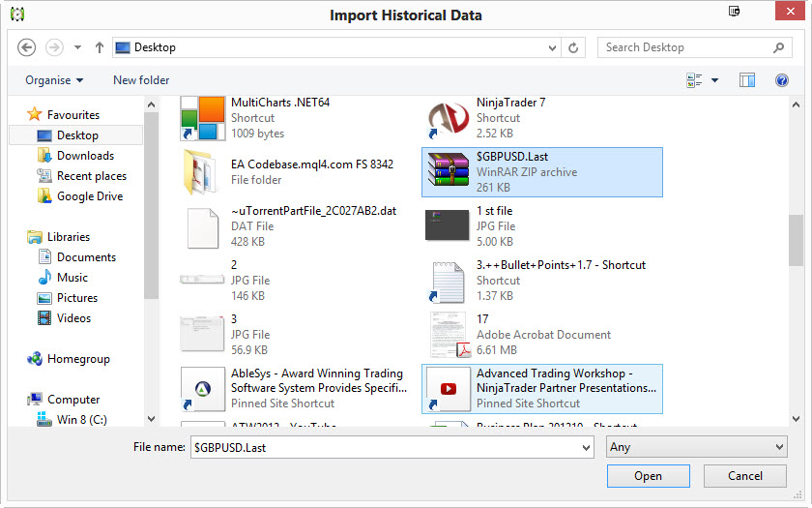The width and height of the screenshot is (812, 508).
Task: Expand the address bar previous locations dropdown
Action: pos(552,46)
